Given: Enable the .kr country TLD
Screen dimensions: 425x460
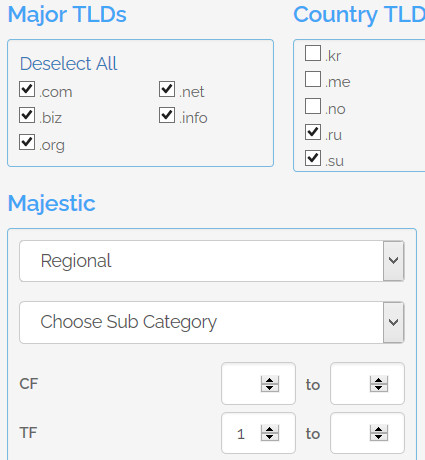Looking at the screenshot, I should click(x=313, y=53).
